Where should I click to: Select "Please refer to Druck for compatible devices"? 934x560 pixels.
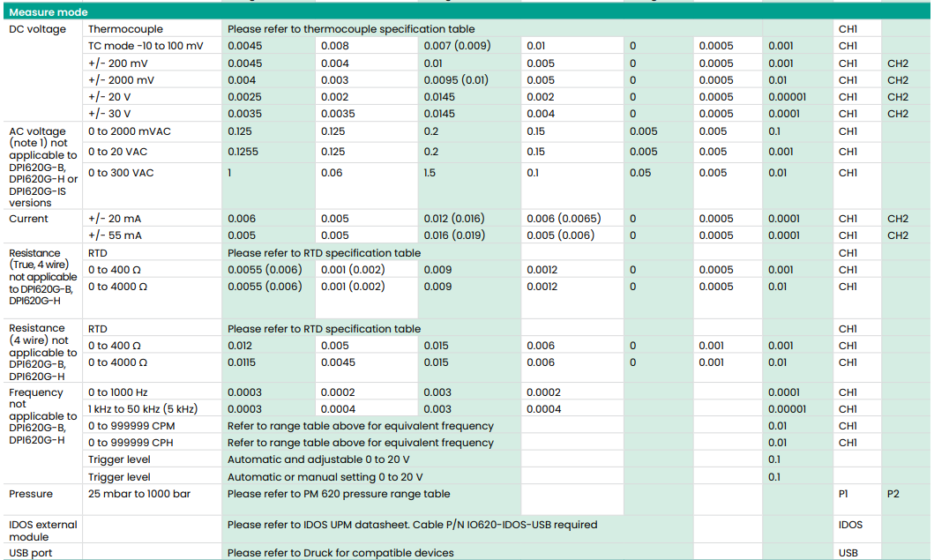click(x=340, y=553)
